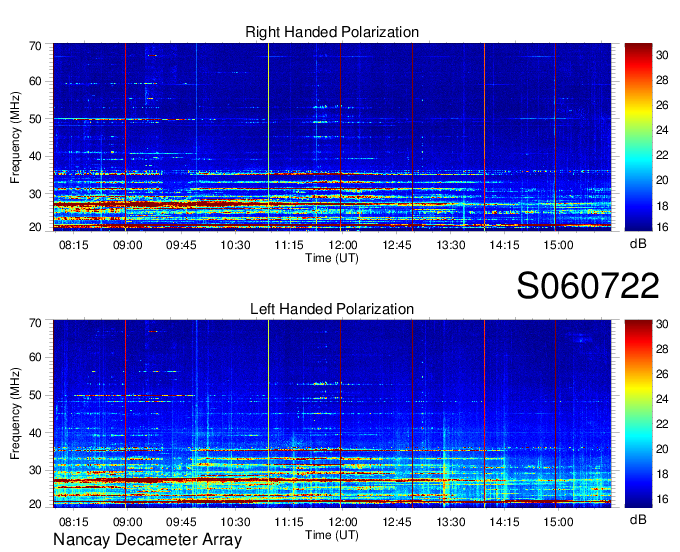Image resolution: width=680 pixels, height=552 pixels.
Task: Click the "18" value on bottom color bar scale
Action: [x=662, y=474]
